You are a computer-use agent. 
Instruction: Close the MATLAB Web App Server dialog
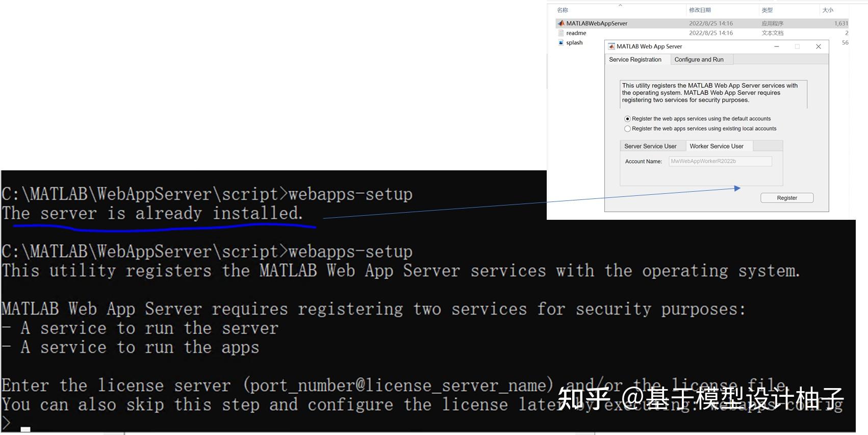click(x=819, y=46)
